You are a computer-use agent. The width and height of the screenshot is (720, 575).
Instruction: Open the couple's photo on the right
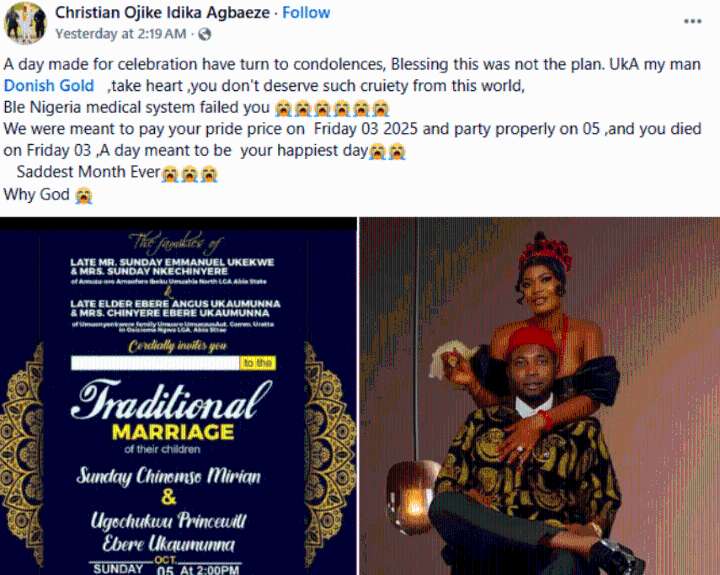coord(540,396)
